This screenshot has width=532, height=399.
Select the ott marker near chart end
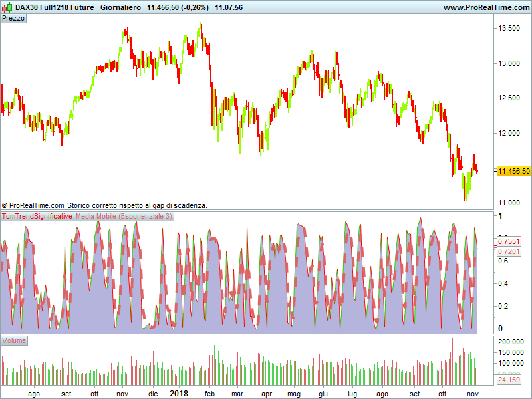point(442,394)
